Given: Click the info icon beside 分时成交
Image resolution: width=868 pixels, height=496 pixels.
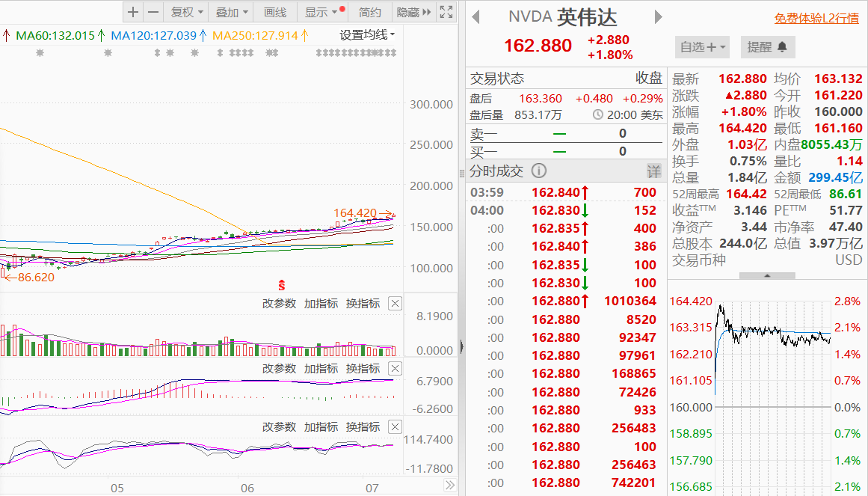Looking at the screenshot, I should pyautogui.click(x=538, y=171).
